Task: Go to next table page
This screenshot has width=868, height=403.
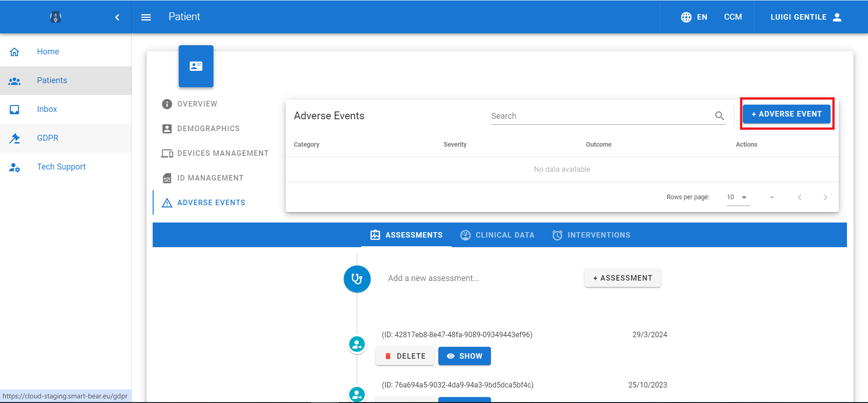Action: pyautogui.click(x=825, y=197)
